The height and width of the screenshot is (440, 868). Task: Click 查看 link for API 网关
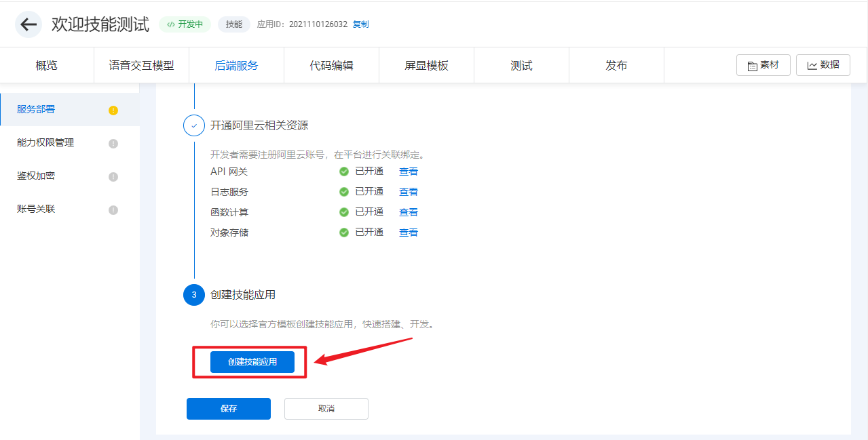(409, 172)
